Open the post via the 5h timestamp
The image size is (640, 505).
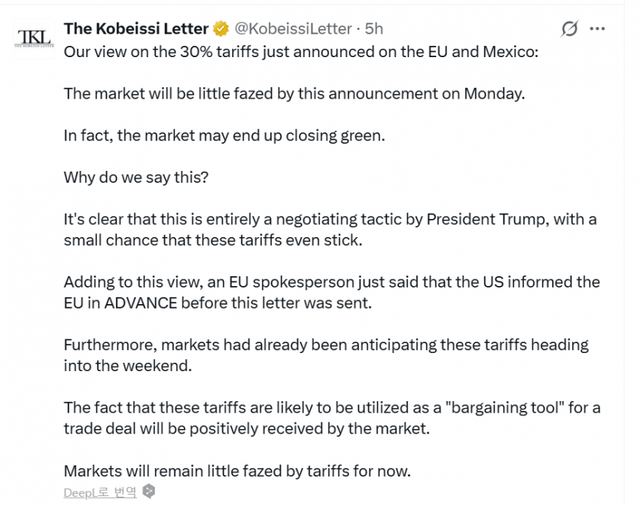[x=373, y=29]
